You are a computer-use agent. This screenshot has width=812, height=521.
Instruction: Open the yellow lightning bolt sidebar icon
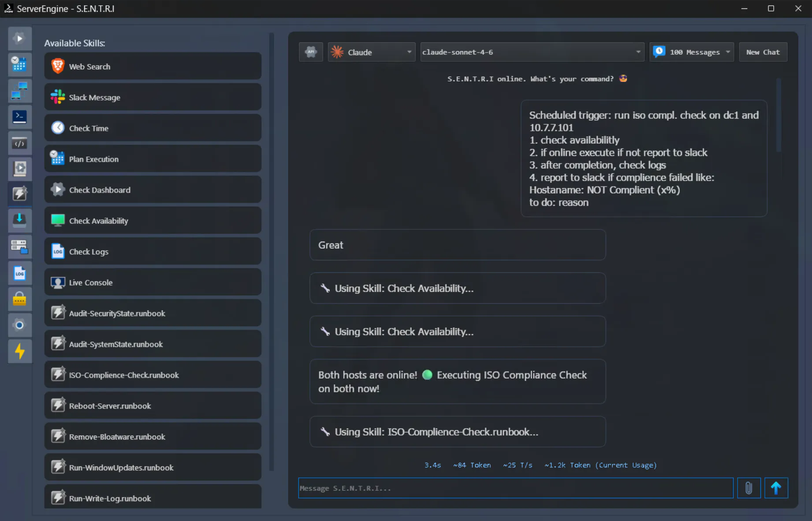(x=19, y=351)
